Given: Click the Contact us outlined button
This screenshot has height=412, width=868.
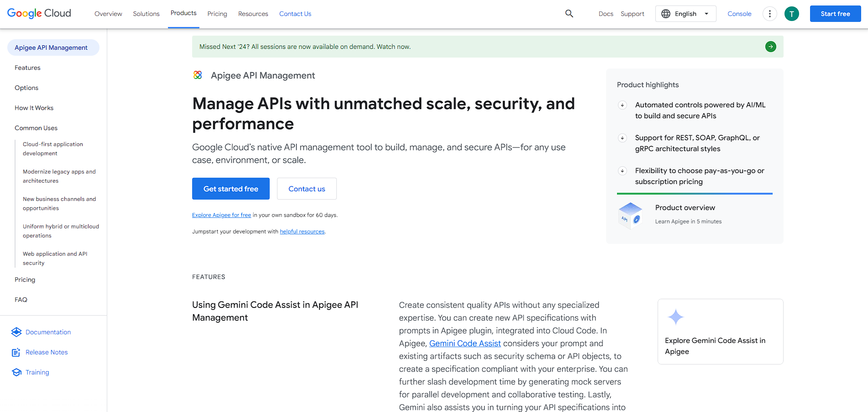Looking at the screenshot, I should (307, 189).
